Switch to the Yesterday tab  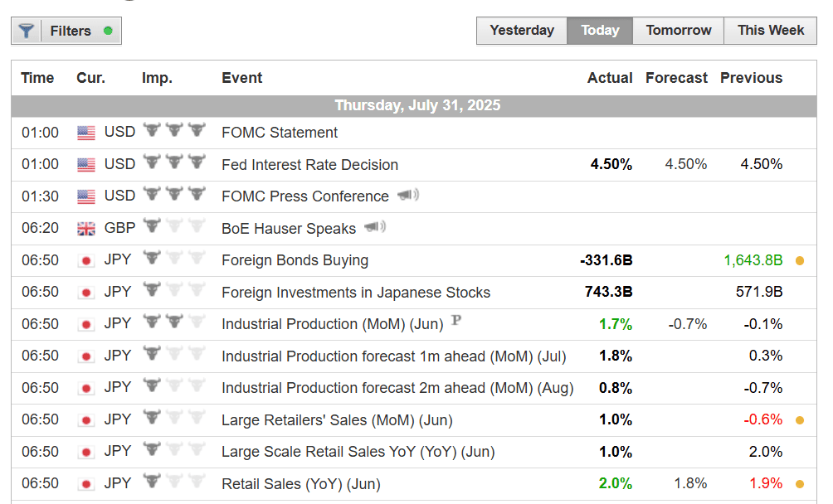(522, 31)
